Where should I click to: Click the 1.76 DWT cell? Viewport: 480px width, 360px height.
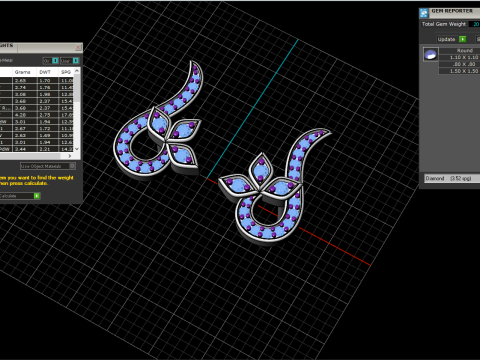(48, 87)
